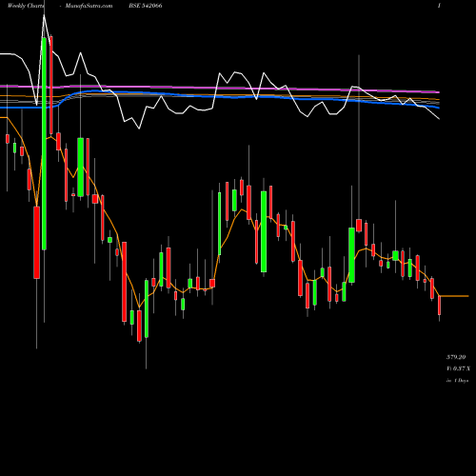The image size is (476, 476).
Task: Click the 'BSE 542066' ticker text
Action: [146, 6]
